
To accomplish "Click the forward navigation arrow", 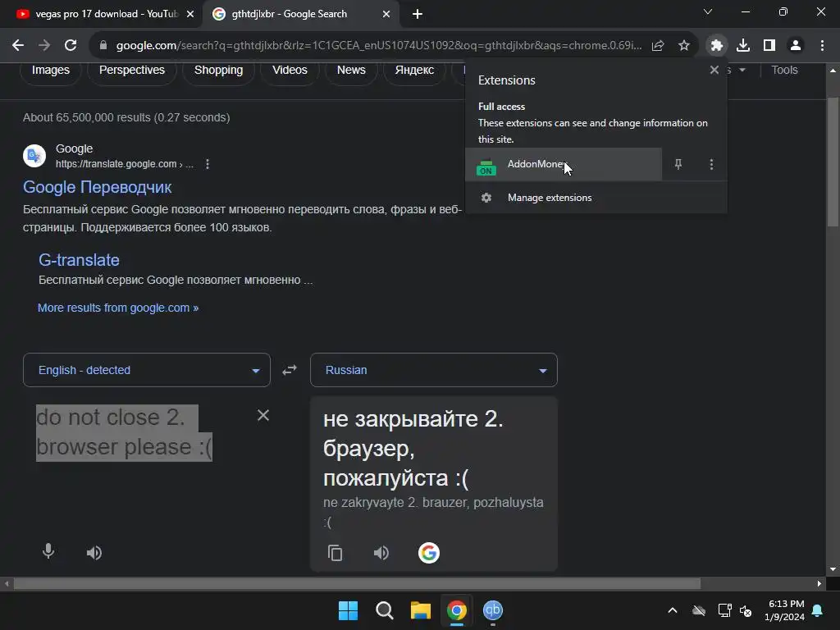I will (x=44, y=46).
